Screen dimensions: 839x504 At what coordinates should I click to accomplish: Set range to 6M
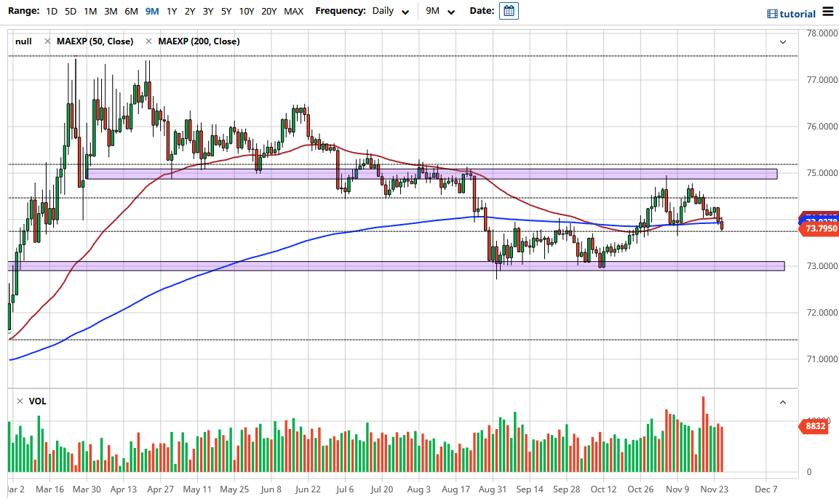pos(131,11)
